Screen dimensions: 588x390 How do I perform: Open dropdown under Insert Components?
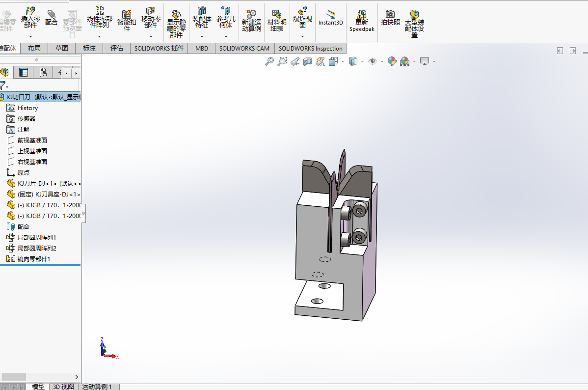(x=30, y=36)
